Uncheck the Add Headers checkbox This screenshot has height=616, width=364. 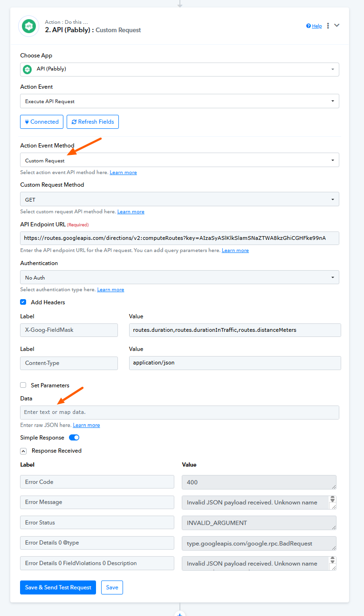pyautogui.click(x=23, y=302)
